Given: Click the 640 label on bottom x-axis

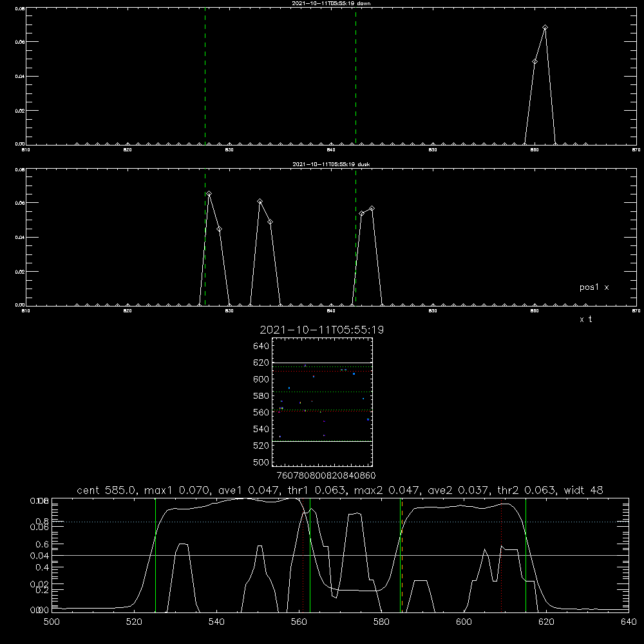Looking at the screenshot, I should (x=629, y=622).
